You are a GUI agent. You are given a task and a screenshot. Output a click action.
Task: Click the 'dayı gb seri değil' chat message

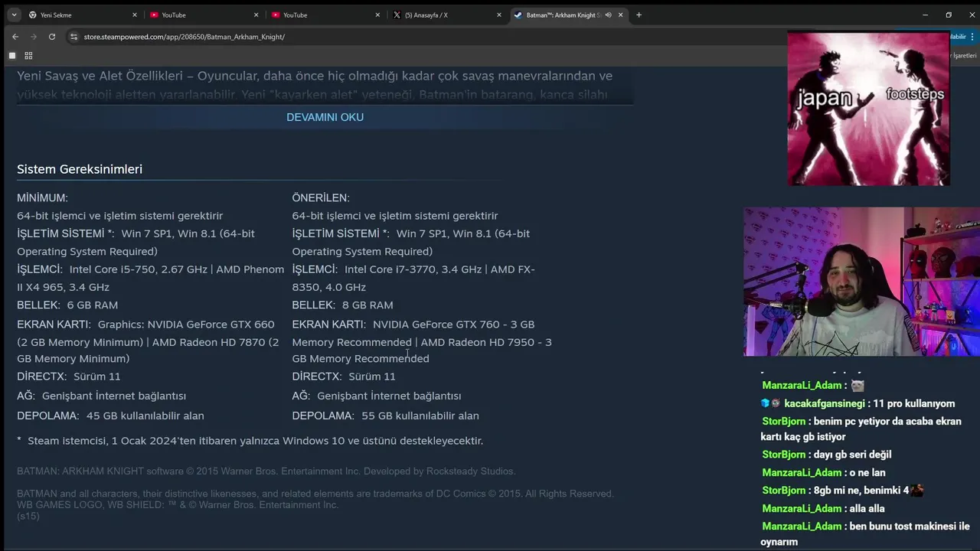[x=853, y=455]
